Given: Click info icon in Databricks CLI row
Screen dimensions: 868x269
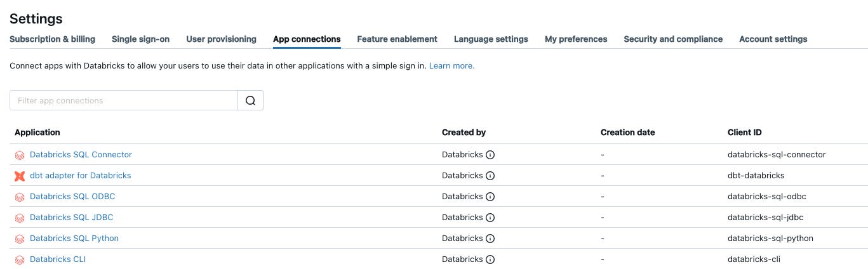Looking at the screenshot, I should tap(490, 259).
